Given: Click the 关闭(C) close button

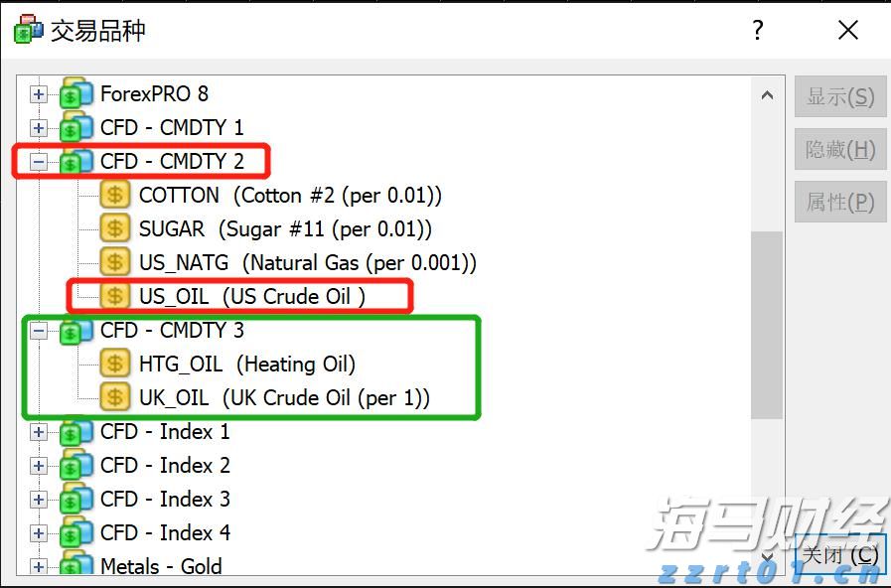Looking at the screenshot, I should coord(839,555).
